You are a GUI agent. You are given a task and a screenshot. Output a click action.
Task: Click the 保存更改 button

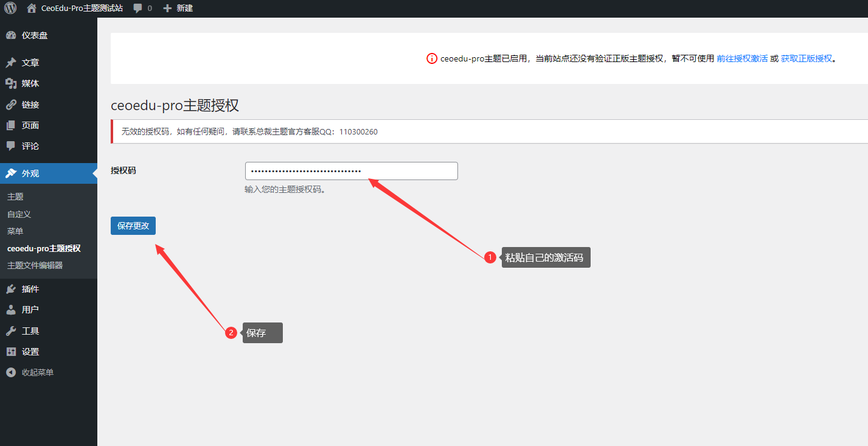(133, 226)
